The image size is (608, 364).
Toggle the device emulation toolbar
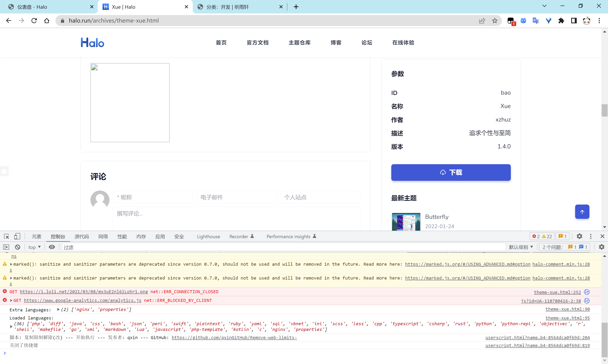pyautogui.click(x=17, y=236)
